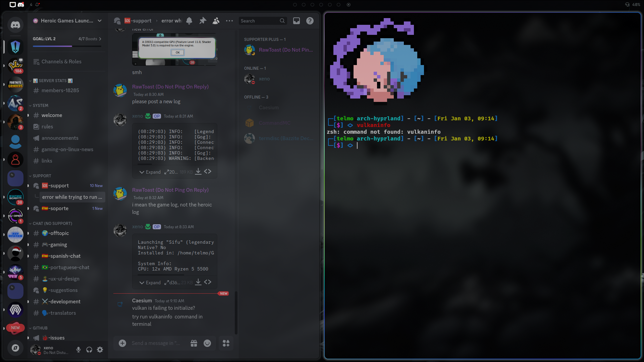Toggle thread notification bell

coord(189,21)
